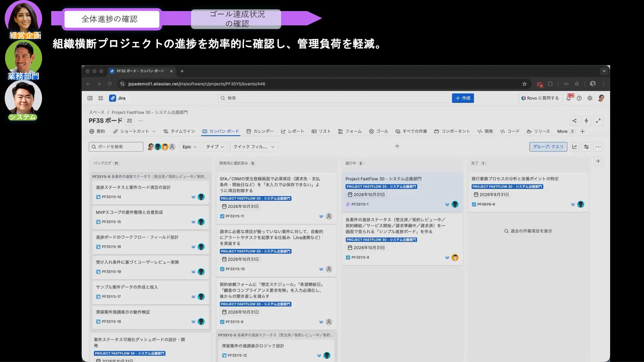Open the app switcher grid icon

click(x=101, y=98)
